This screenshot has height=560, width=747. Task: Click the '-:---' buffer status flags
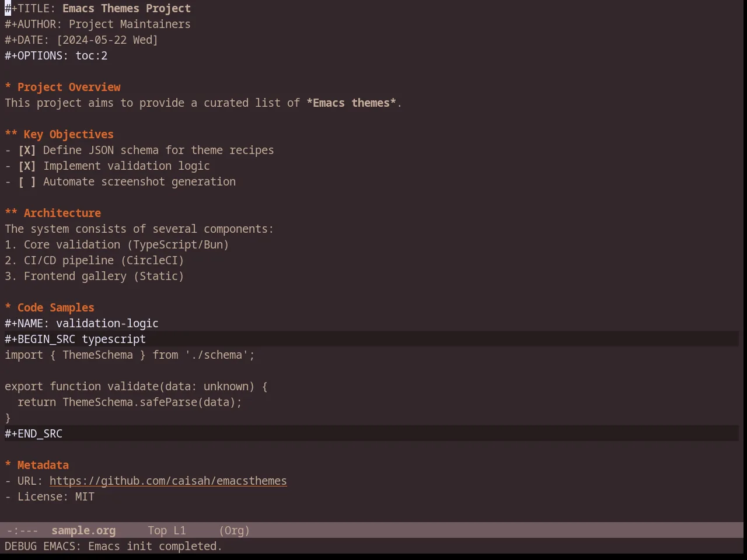(22, 530)
